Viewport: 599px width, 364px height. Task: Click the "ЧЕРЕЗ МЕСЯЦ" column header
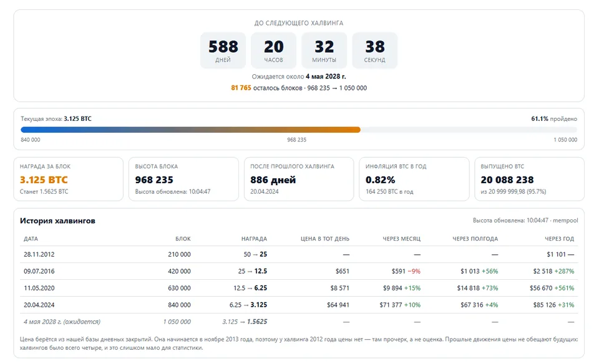[401, 239]
